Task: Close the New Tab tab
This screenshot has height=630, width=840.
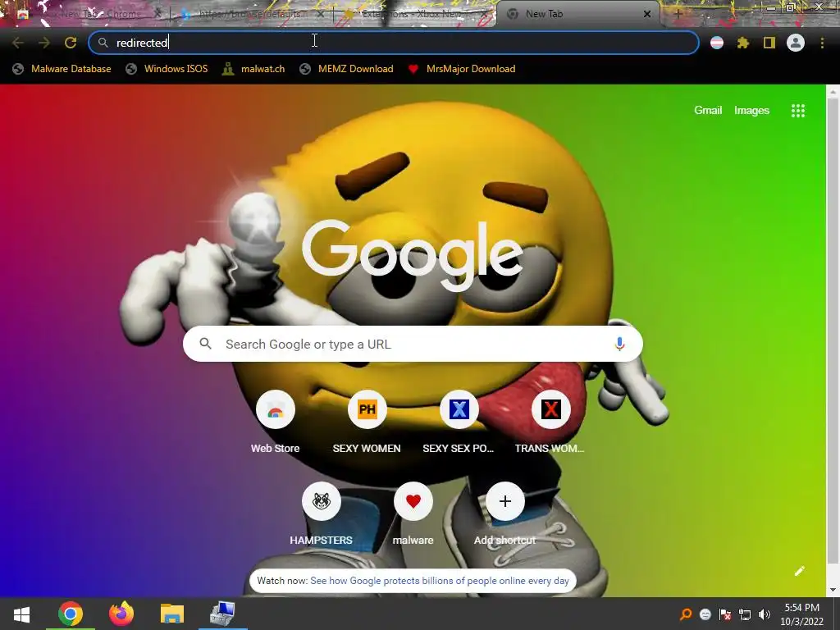Action: click(647, 14)
